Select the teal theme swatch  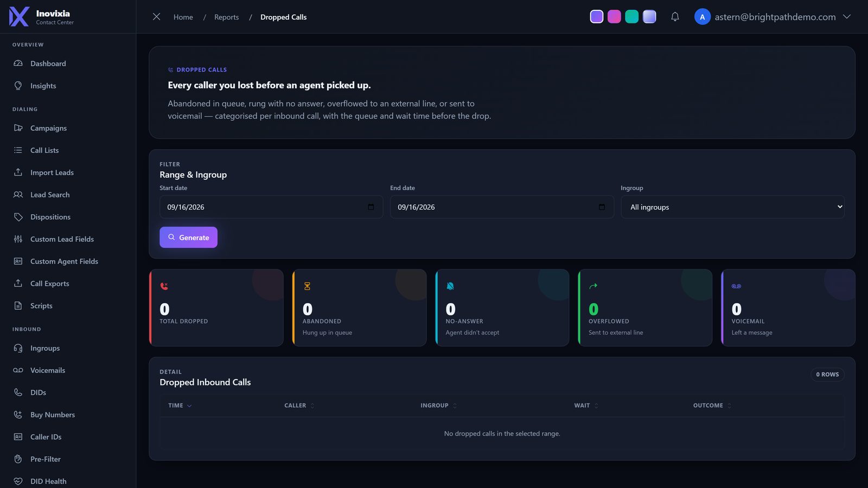(x=632, y=17)
